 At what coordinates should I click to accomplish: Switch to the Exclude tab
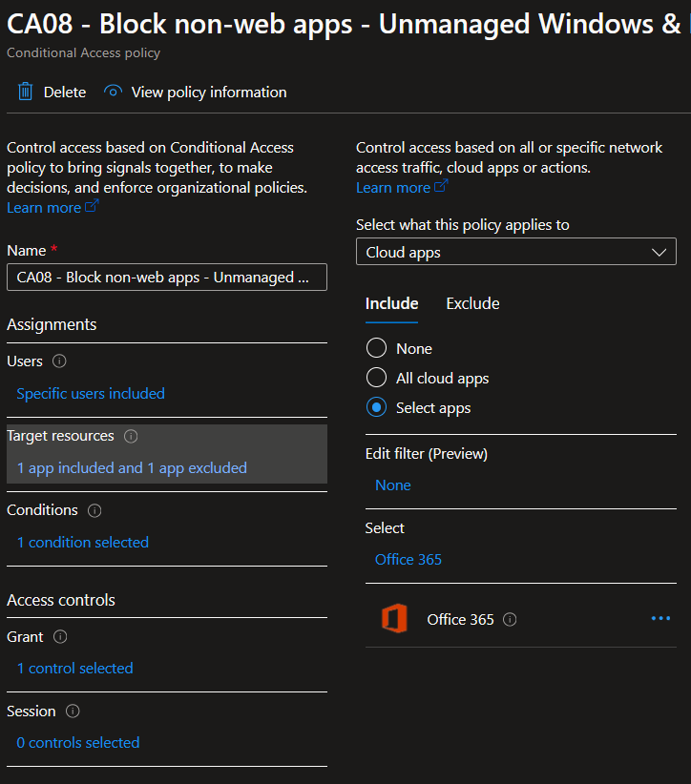tap(472, 303)
